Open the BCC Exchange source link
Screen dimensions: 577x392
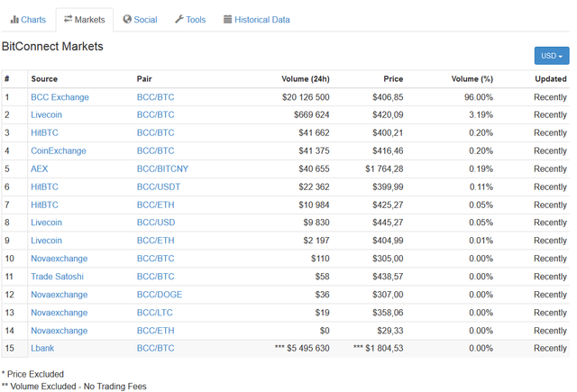point(60,97)
